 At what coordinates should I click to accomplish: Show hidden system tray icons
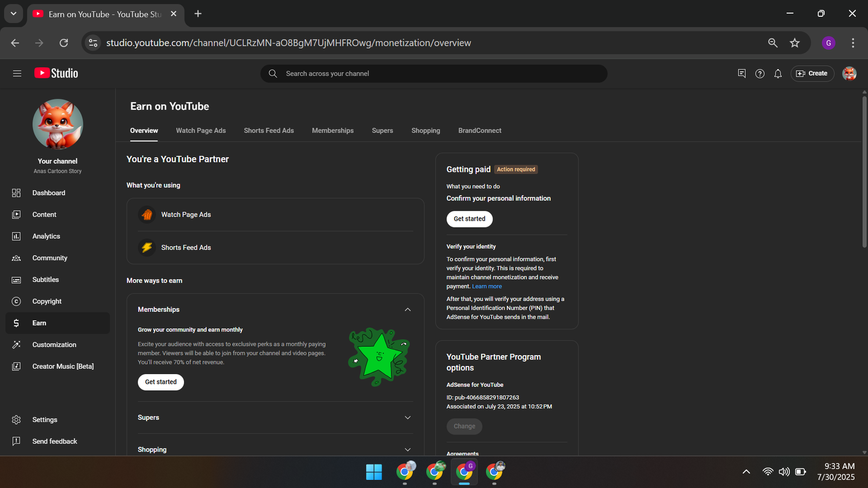pyautogui.click(x=746, y=472)
